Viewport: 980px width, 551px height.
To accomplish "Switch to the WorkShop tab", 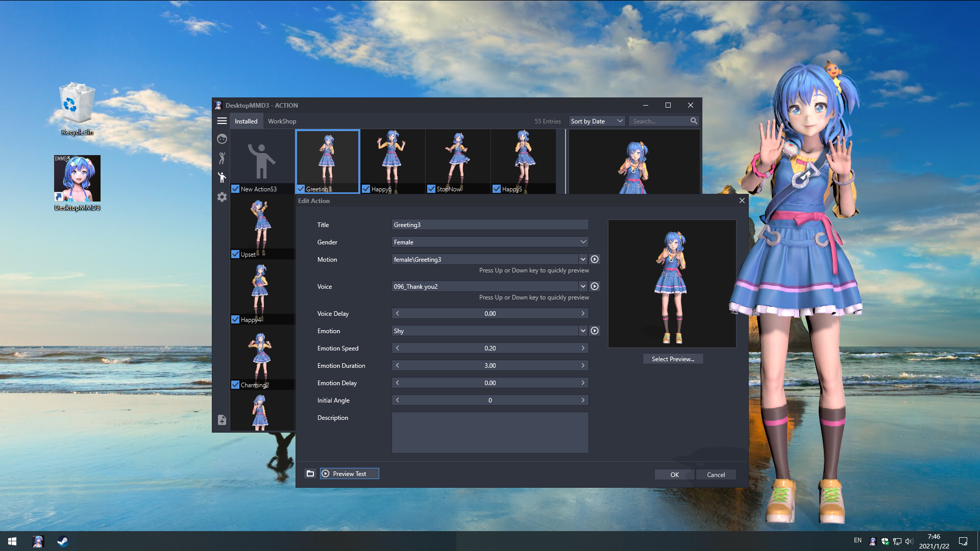I will click(x=282, y=121).
